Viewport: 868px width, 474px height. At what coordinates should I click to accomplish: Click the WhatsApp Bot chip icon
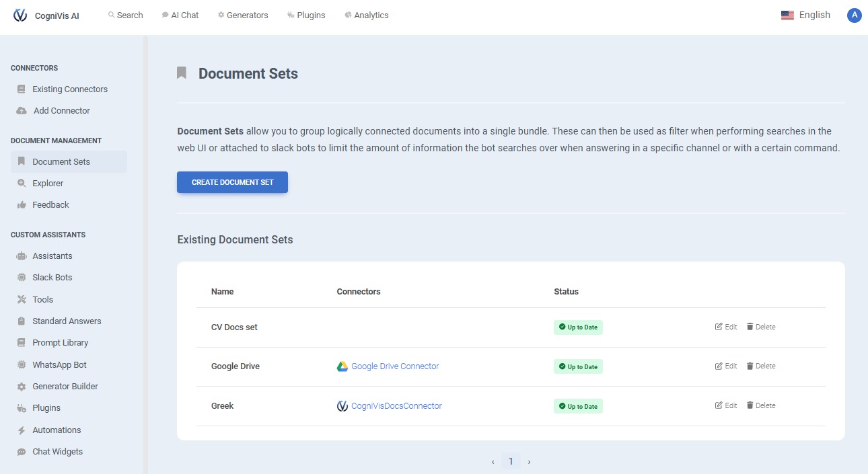(22, 364)
